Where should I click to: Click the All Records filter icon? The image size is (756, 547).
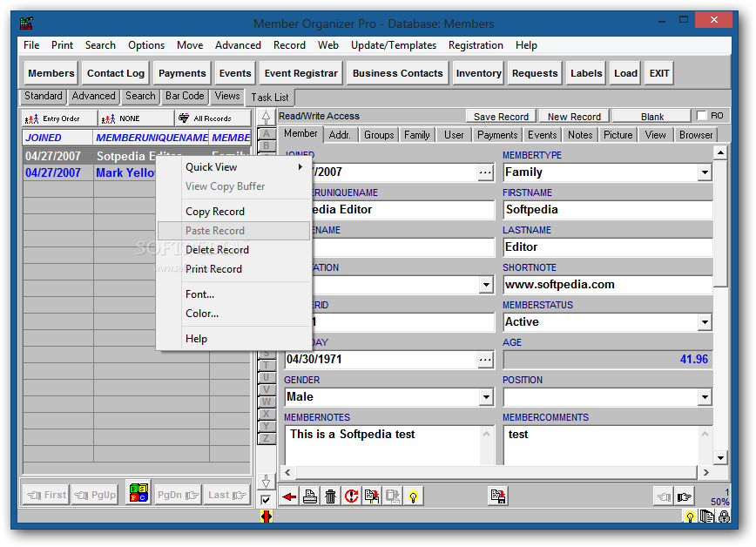click(184, 118)
